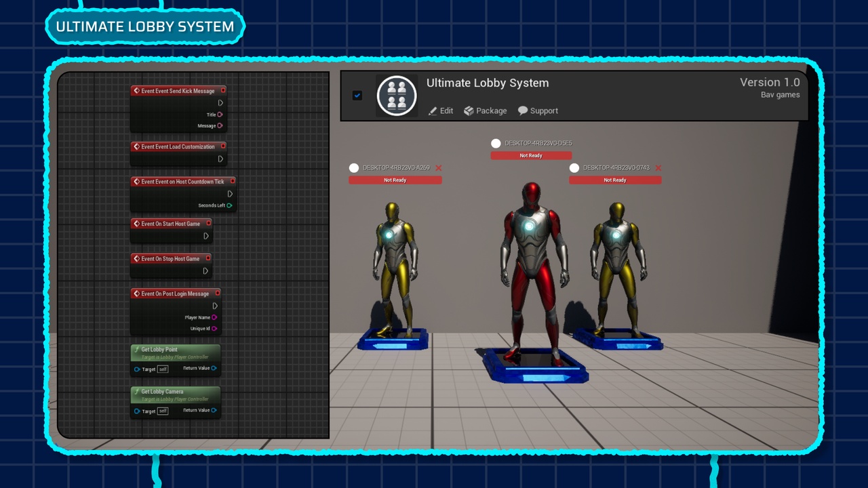The width and height of the screenshot is (868, 488).
Task: Select the Event Send Kick Message node header
Action: (x=179, y=91)
